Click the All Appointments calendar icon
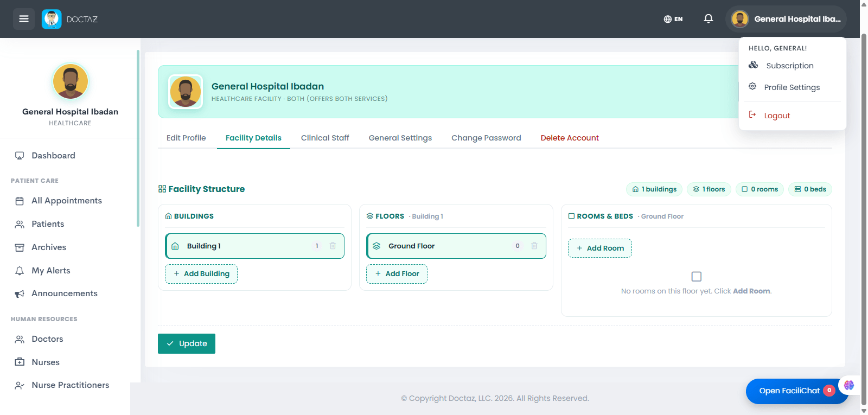 pyautogui.click(x=20, y=201)
